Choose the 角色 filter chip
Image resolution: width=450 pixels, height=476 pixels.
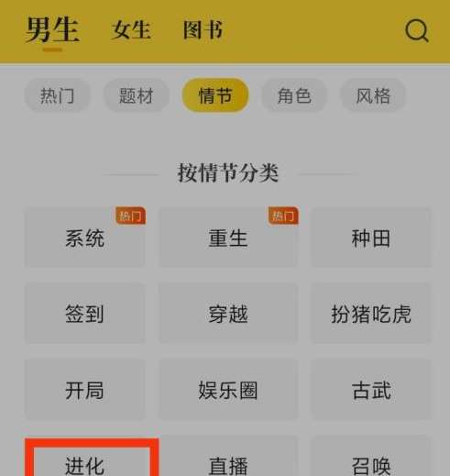tap(294, 95)
